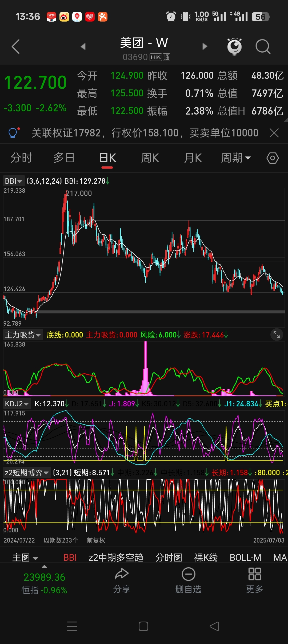
Task: Tap Android home square button
Action: click(x=143, y=626)
